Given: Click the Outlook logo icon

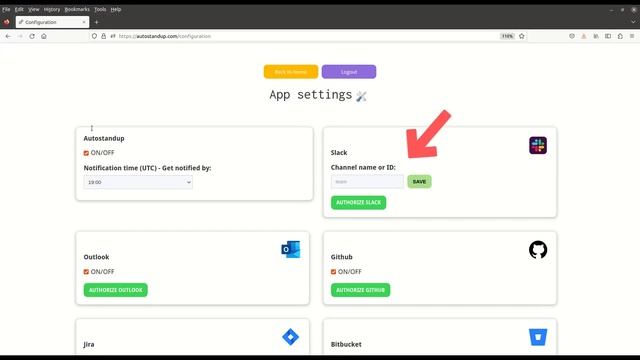Looking at the screenshot, I should pyautogui.click(x=291, y=249).
